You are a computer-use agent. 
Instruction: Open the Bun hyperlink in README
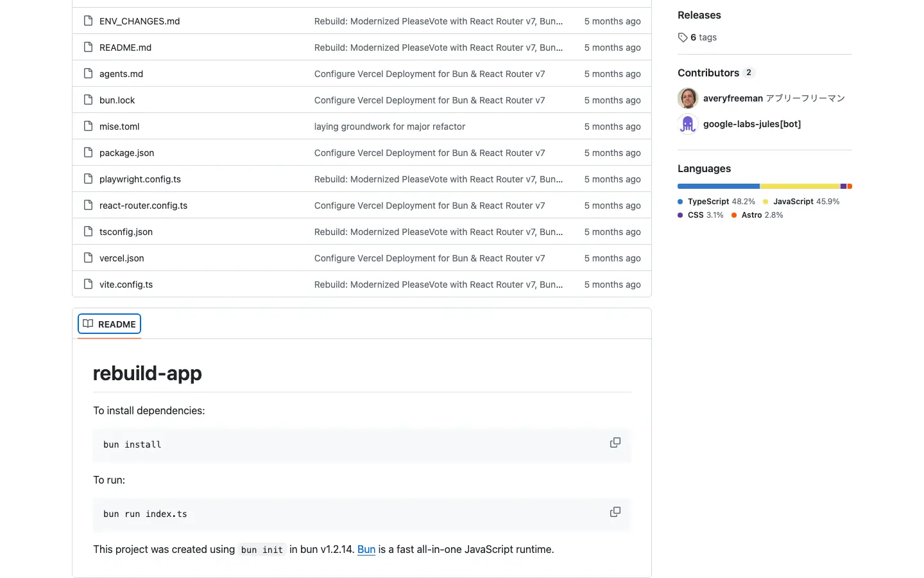[x=366, y=550]
